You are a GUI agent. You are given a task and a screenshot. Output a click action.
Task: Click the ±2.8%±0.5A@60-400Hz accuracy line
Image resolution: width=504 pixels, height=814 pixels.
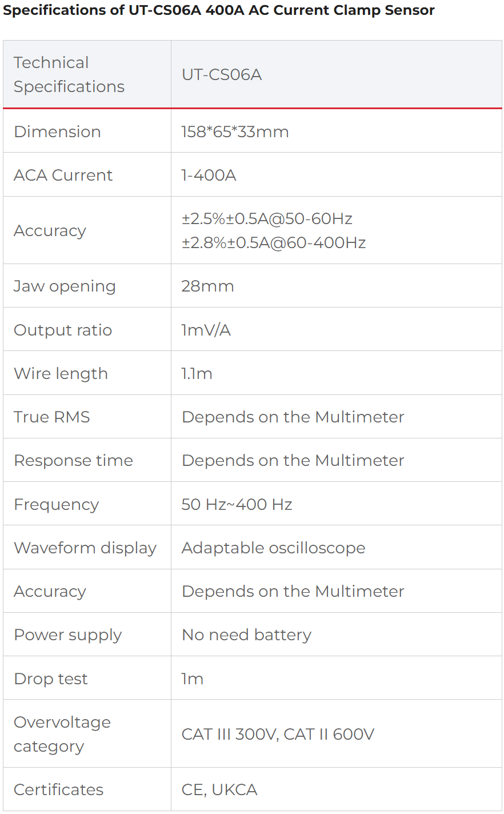(274, 242)
